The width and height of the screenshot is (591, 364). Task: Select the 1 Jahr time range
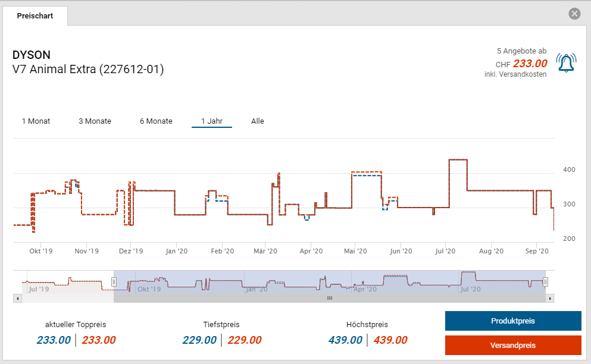point(211,121)
